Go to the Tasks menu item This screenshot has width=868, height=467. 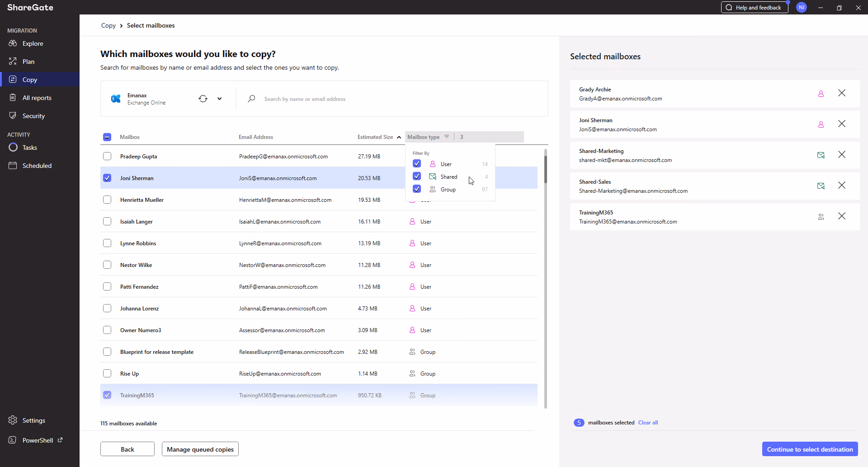pos(30,148)
